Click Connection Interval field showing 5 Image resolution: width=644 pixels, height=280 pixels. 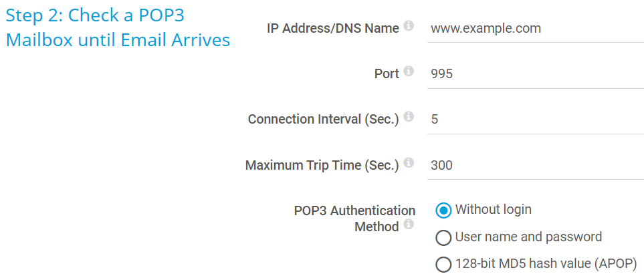pos(535,120)
